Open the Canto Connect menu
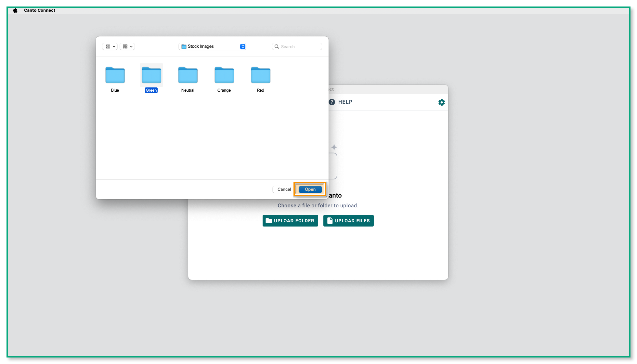The height and width of the screenshot is (364, 637). point(39,10)
